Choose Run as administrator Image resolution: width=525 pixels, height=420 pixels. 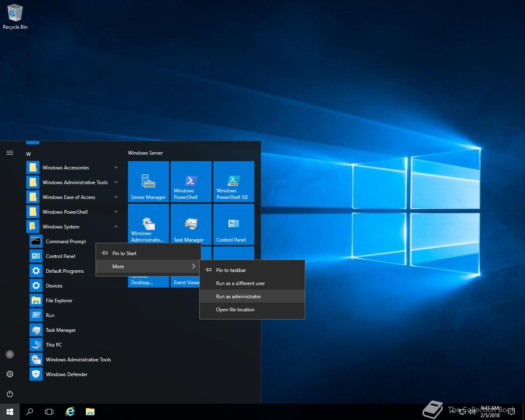coord(252,296)
